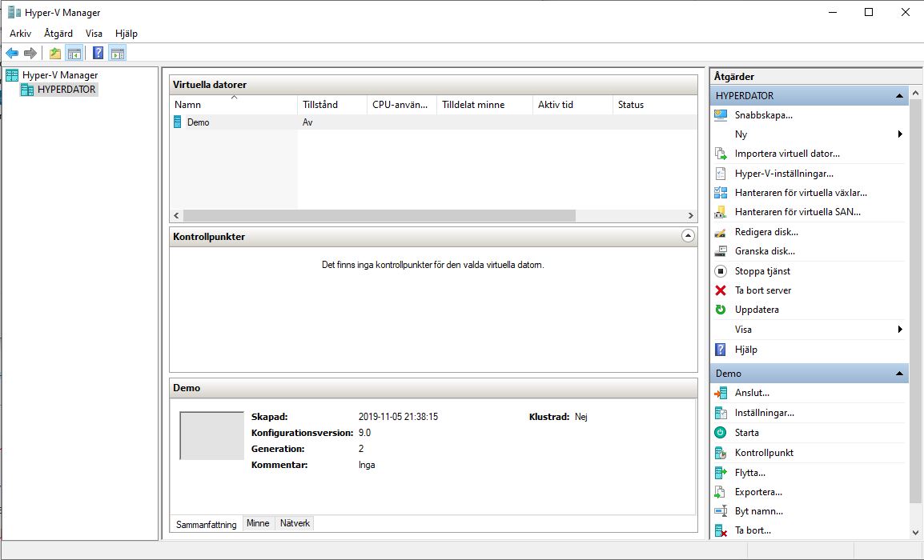Click the virtuella växlar manager icon

(x=720, y=193)
